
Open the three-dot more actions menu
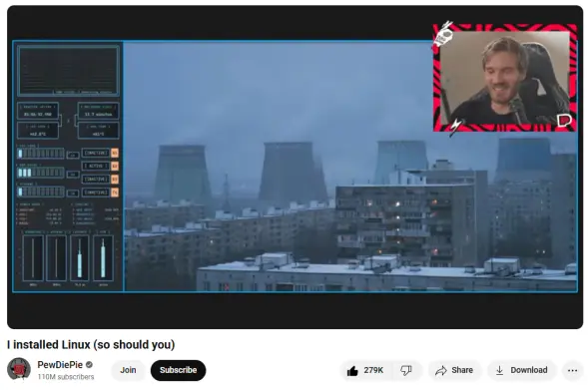pyautogui.click(x=572, y=370)
